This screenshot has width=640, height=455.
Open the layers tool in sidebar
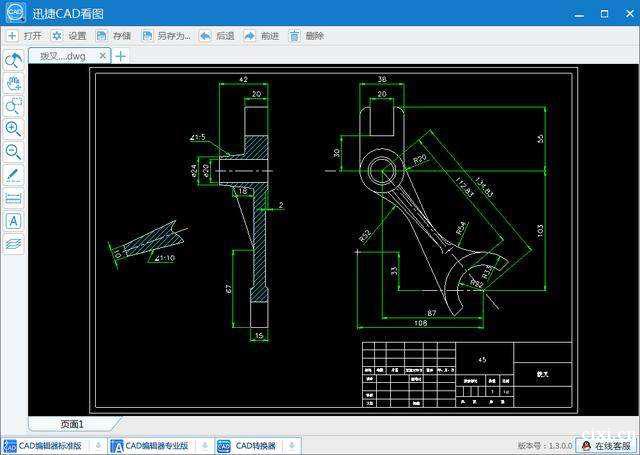pyautogui.click(x=13, y=244)
